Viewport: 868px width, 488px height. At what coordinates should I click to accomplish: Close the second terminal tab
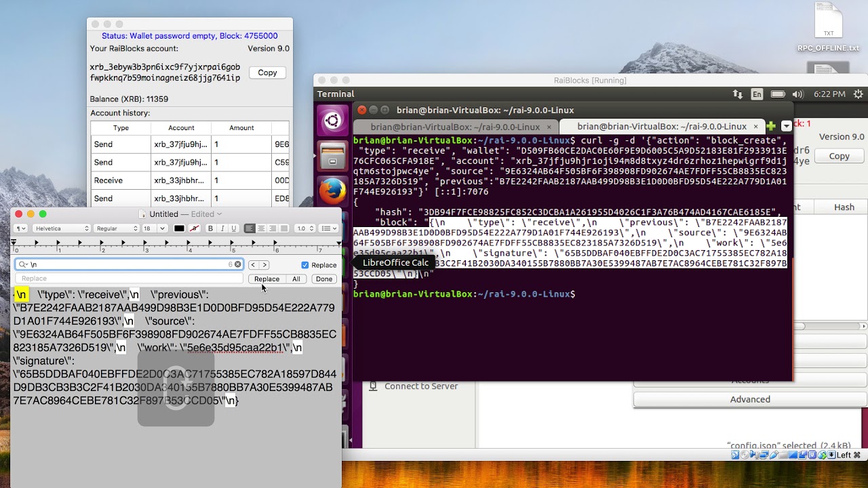pos(756,127)
